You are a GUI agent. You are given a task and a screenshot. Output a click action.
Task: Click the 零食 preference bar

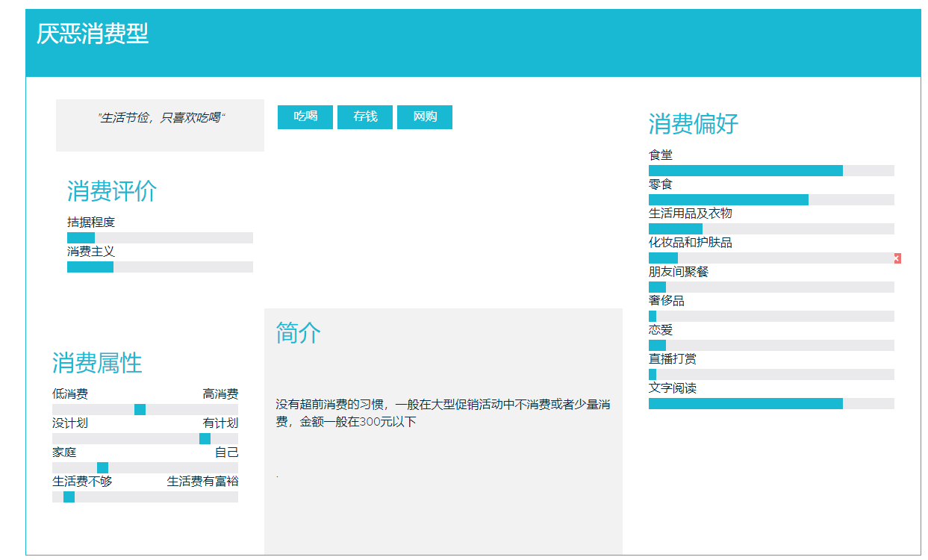click(x=770, y=200)
